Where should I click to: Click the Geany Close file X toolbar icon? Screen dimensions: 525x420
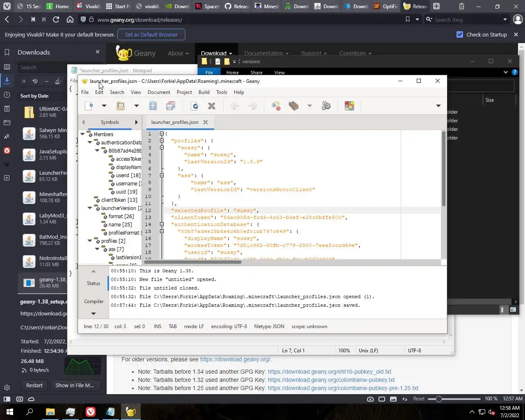(x=212, y=106)
